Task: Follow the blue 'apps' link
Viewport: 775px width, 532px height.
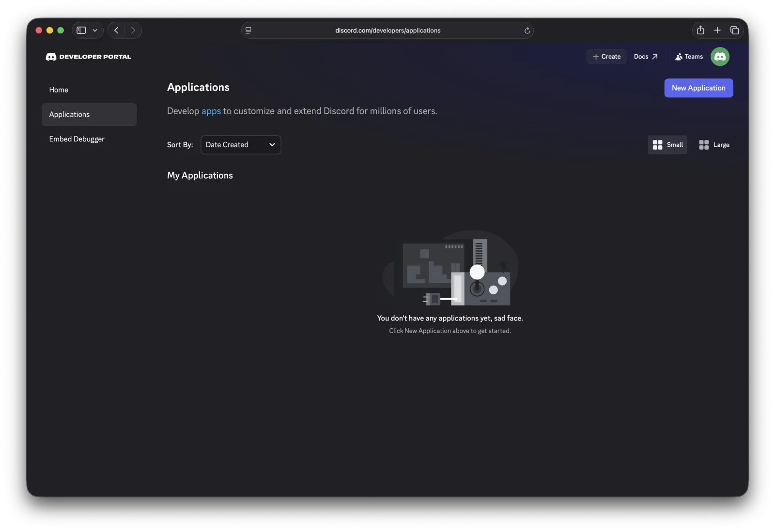Action: click(211, 111)
